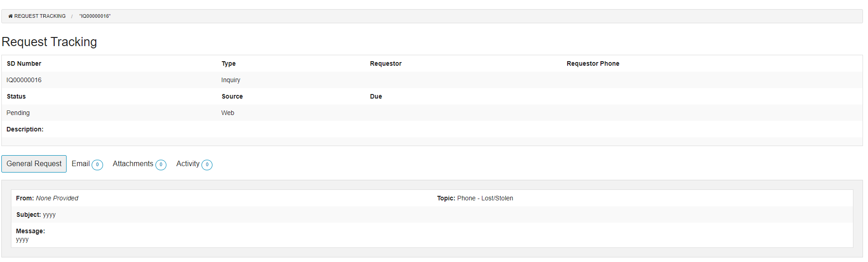Screen dimensions: 868x262
Task: Show the Activity tab
Action: (188, 164)
